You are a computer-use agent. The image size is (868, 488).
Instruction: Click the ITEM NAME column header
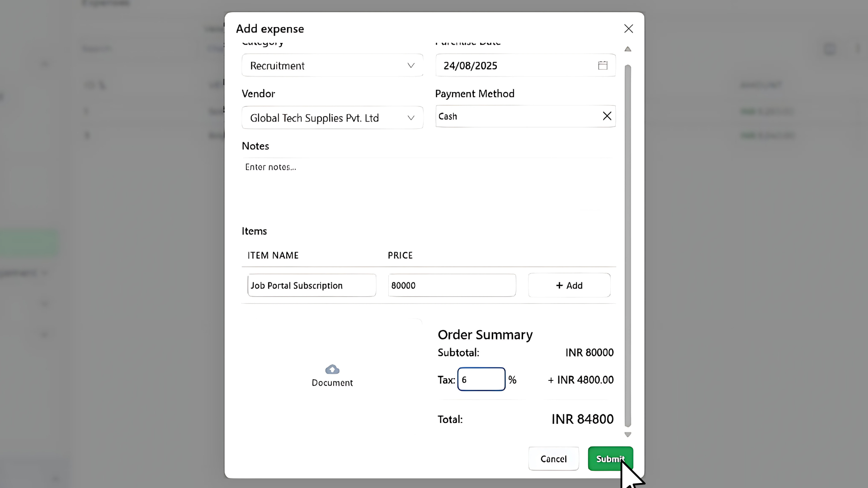tap(273, 255)
